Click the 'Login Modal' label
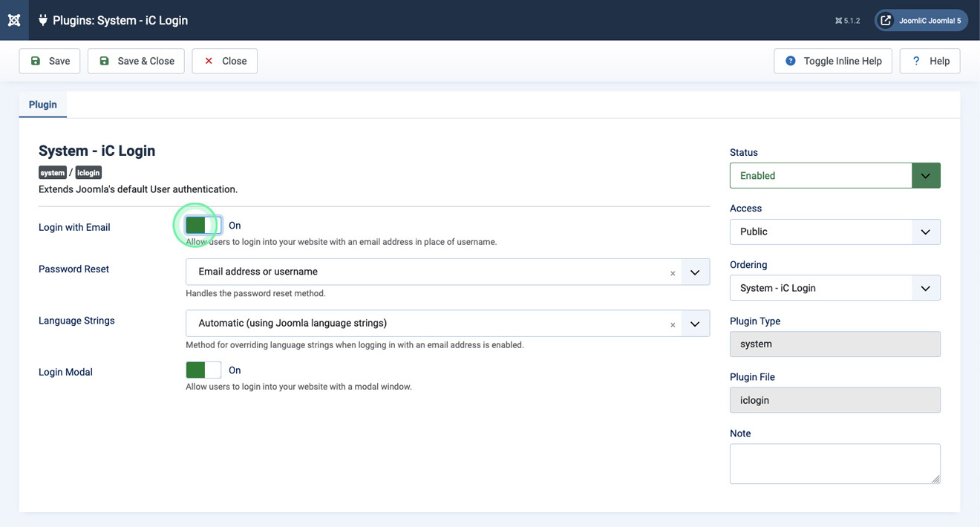Screen dimensions: 980x527 tap(65, 372)
